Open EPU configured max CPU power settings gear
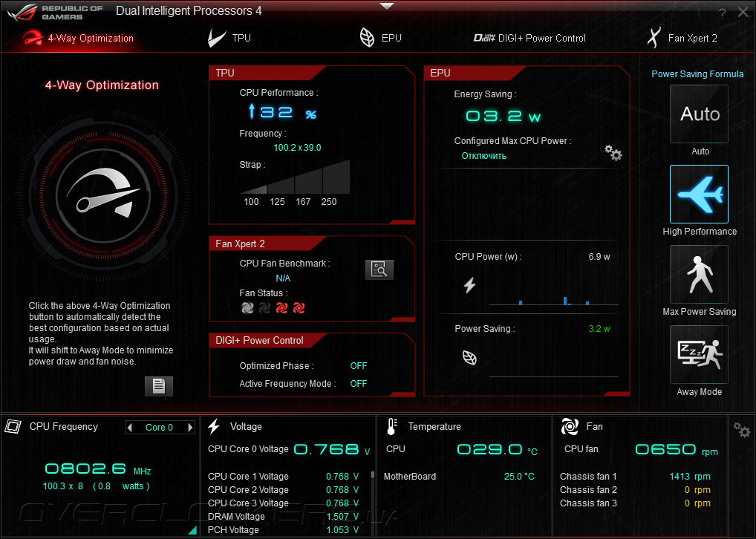This screenshot has width=756, height=539. tap(613, 153)
